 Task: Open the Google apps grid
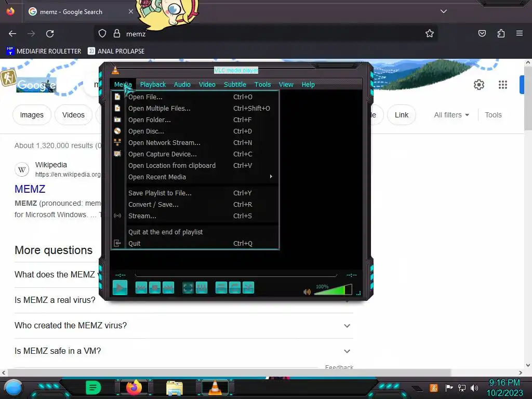click(x=502, y=85)
